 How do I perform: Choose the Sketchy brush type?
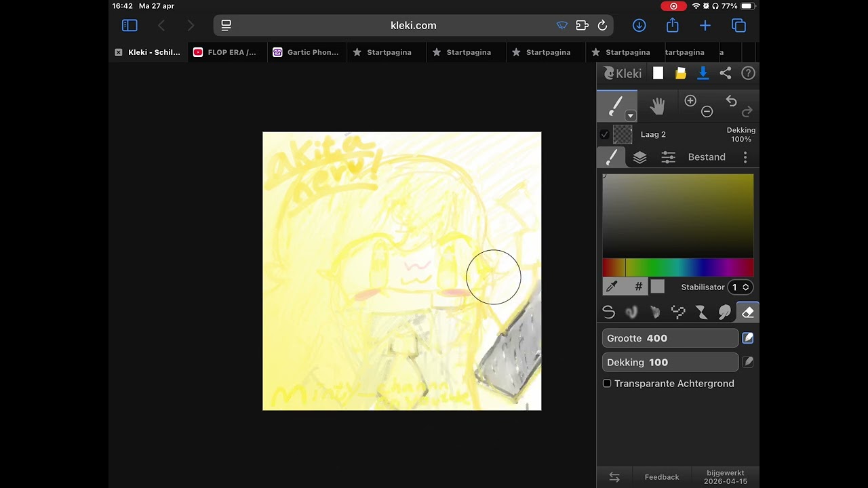click(654, 312)
